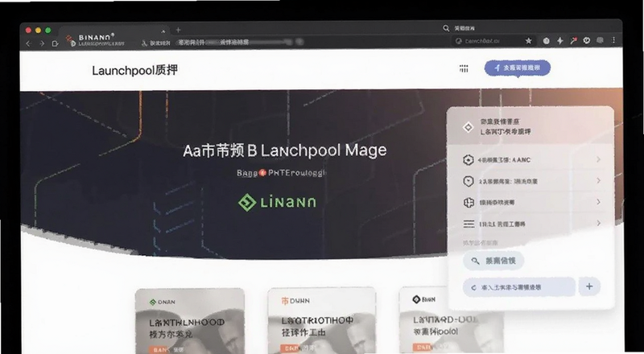Click the cube icon in panel
Image resolution: width=644 pixels, height=354 pixels.
[469, 203]
